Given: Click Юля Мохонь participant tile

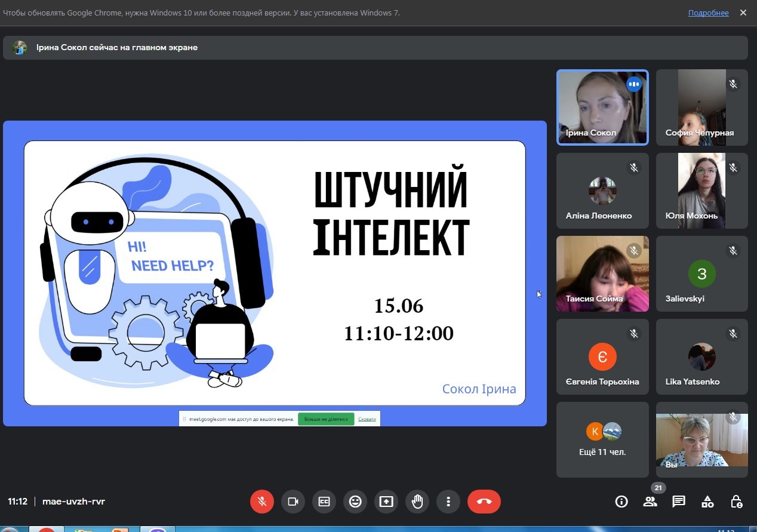Looking at the screenshot, I should click(701, 190).
